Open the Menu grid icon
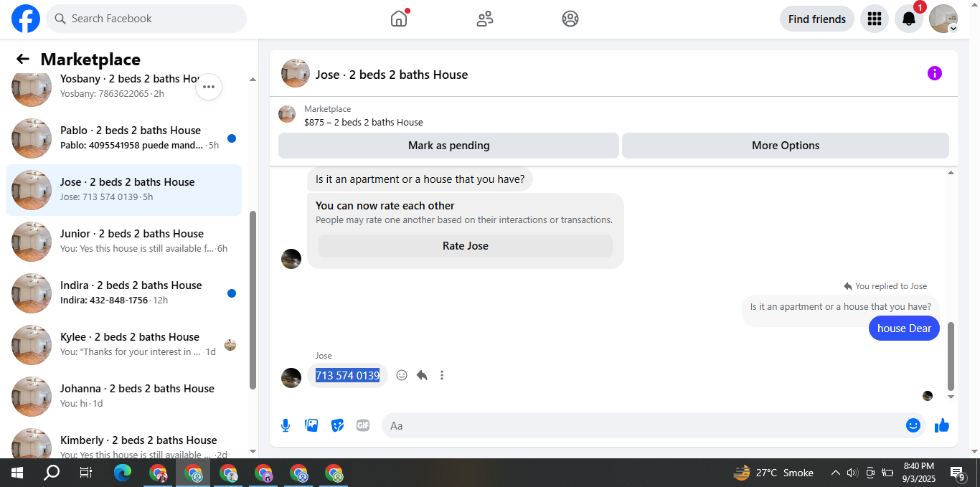The width and height of the screenshot is (980, 487). (874, 19)
